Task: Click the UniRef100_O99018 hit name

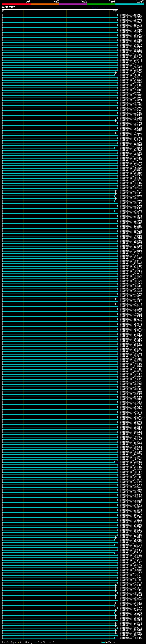Action: pyautogui.click(x=131, y=352)
